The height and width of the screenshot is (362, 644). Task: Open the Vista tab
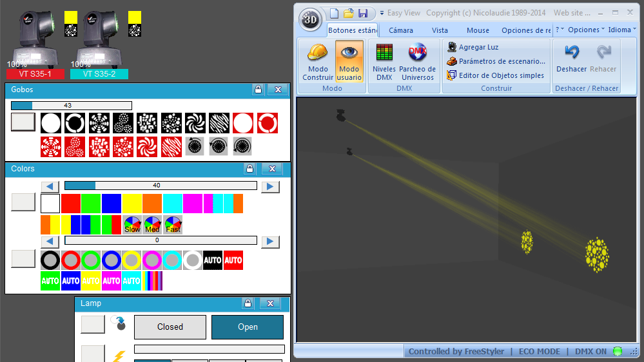click(x=440, y=30)
